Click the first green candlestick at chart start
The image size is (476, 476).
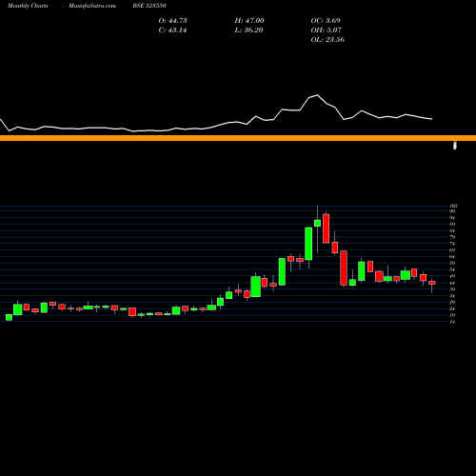click(9, 317)
